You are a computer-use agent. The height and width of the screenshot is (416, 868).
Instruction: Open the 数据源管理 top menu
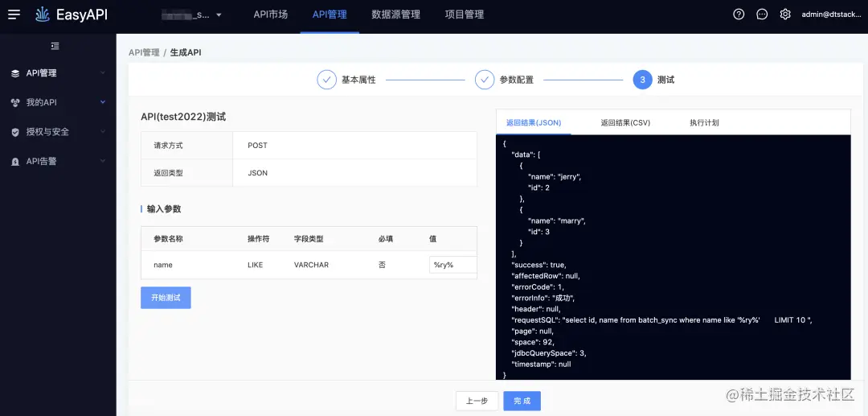pyautogui.click(x=395, y=15)
